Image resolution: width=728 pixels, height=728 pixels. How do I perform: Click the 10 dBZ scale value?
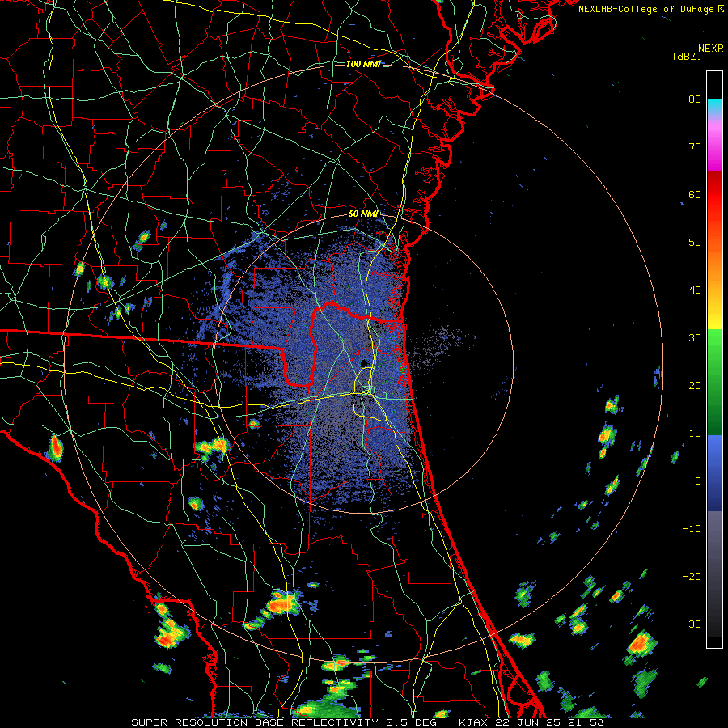click(695, 434)
